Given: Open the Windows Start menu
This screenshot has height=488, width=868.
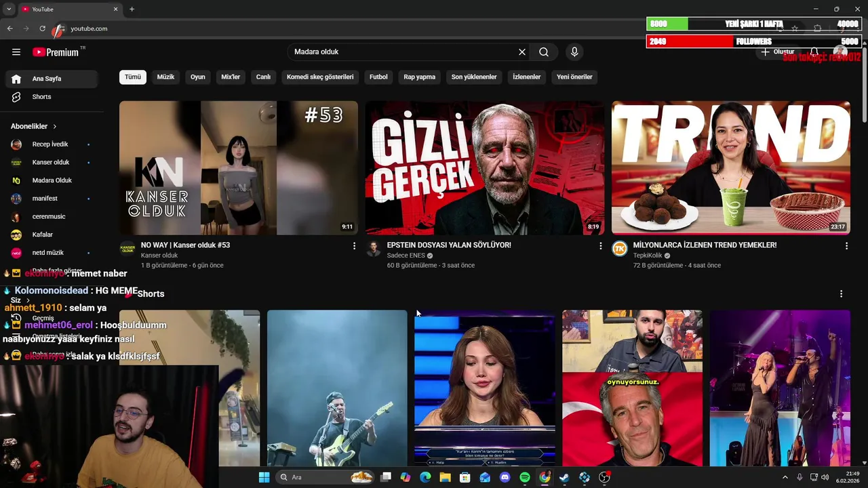Looking at the screenshot, I should coord(264,477).
